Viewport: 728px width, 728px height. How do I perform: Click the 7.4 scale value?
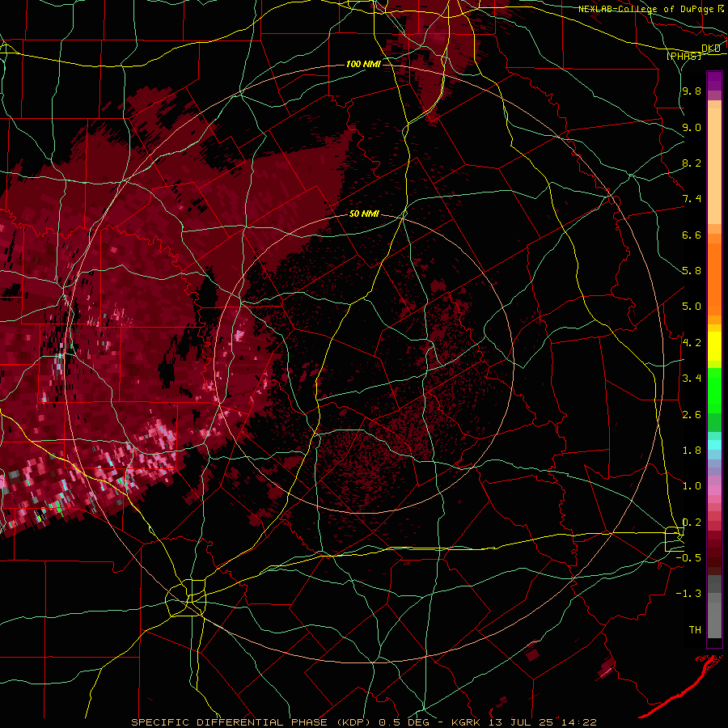pyautogui.click(x=692, y=199)
